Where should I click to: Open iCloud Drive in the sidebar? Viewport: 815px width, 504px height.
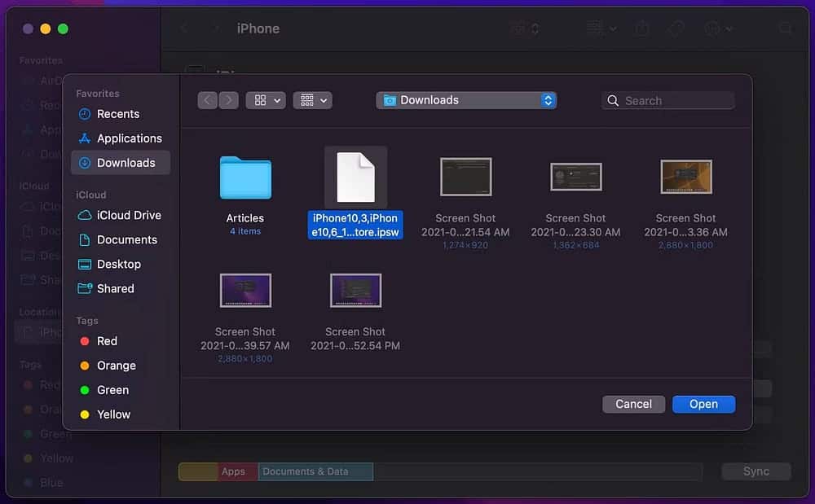pyautogui.click(x=128, y=215)
